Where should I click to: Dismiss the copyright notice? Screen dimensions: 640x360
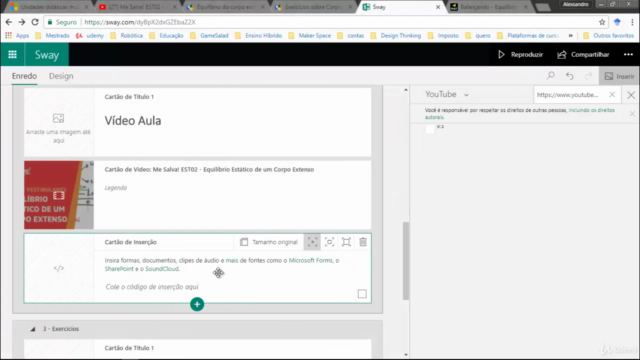coord(632,113)
